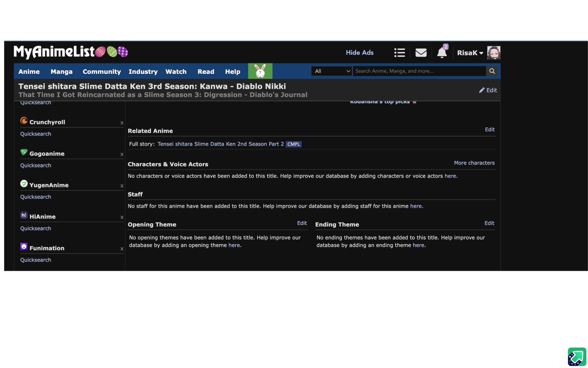Viewport: 588px width, 368px height.
Task: Click Quicksearch under Funimation
Action: (36, 260)
